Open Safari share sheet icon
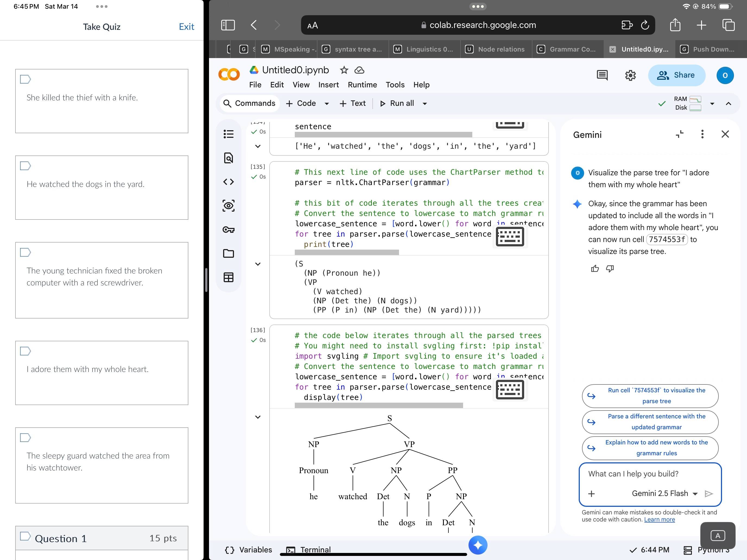 pos(675,25)
